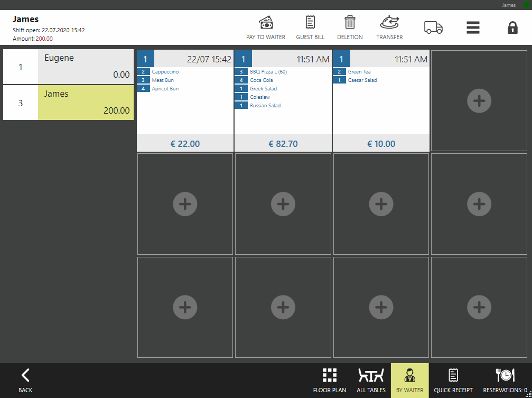Open Pay to Waiter function
532x398 pixels.
[x=265, y=27]
